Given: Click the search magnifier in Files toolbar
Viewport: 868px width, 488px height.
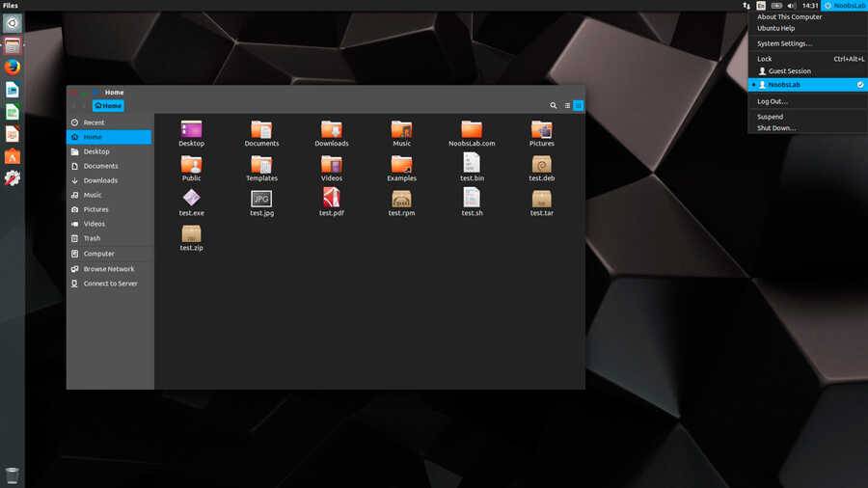Looking at the screenshot, I should (x=554, y=105).
